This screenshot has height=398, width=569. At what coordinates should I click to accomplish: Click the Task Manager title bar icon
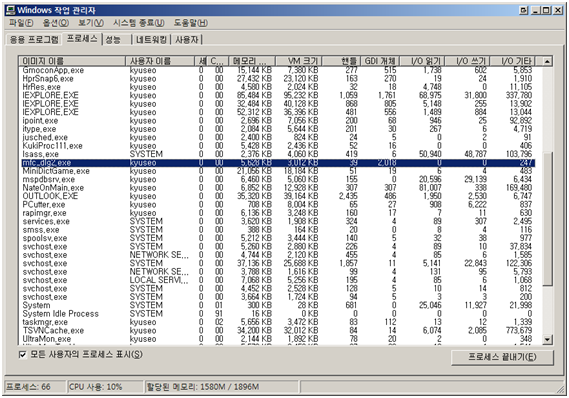pos(11,10)
